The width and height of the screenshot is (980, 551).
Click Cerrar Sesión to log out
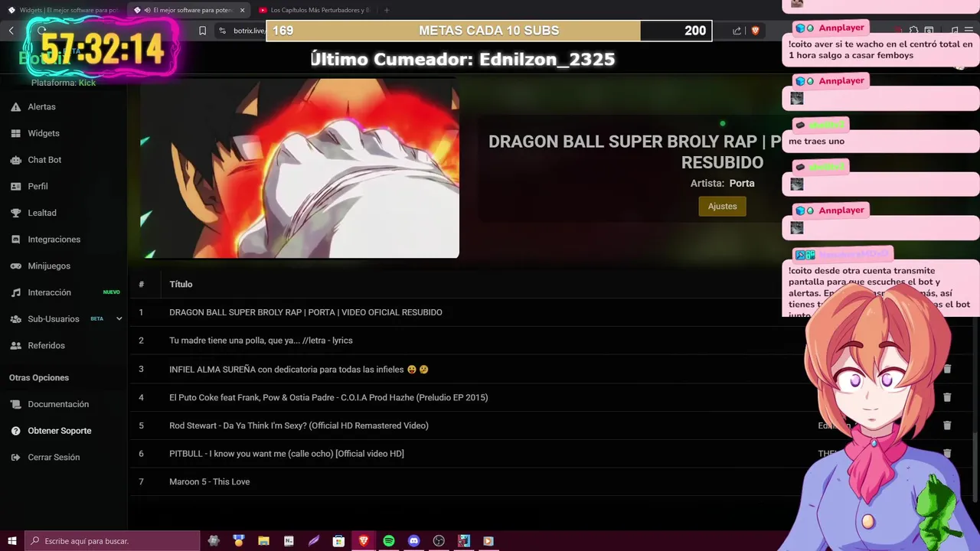pyautogui.click(x=54, y=457)
